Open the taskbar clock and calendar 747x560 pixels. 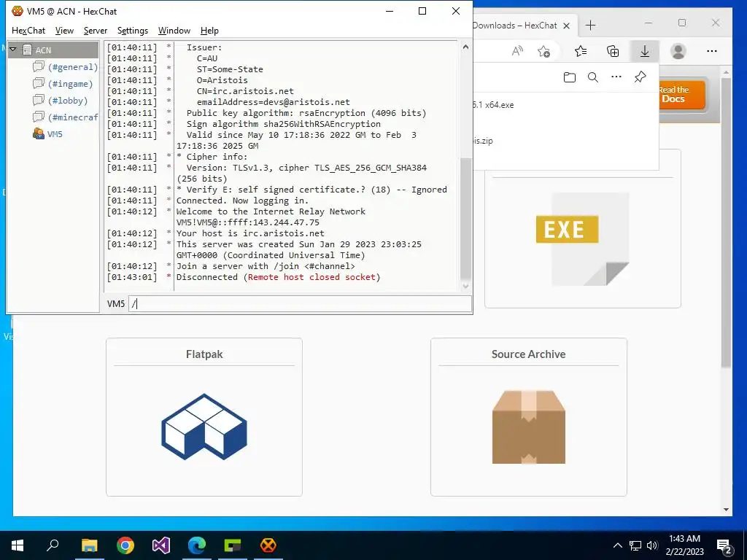click(684, 545)
